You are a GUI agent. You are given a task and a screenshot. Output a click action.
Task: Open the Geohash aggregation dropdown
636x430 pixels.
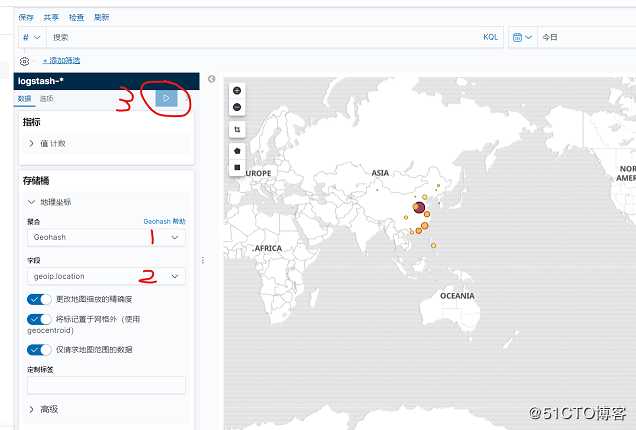click(106, 237)
